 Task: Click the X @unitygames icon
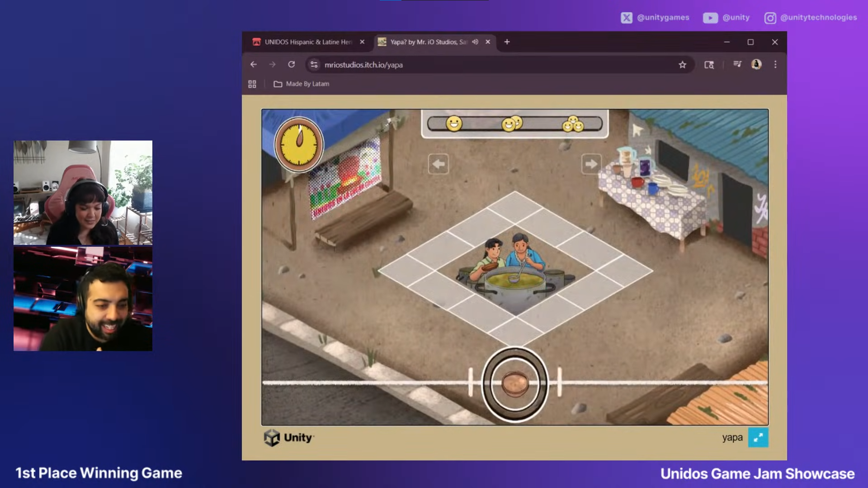click(627, 18)
